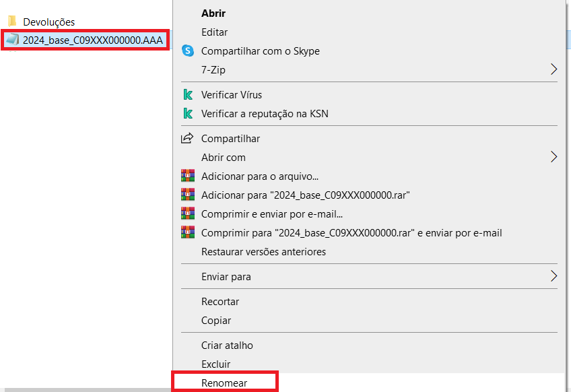Select the Devoluções folder icon
Image resolution: width=571 pixels, height=392 pixels.
tap(12, 22)
